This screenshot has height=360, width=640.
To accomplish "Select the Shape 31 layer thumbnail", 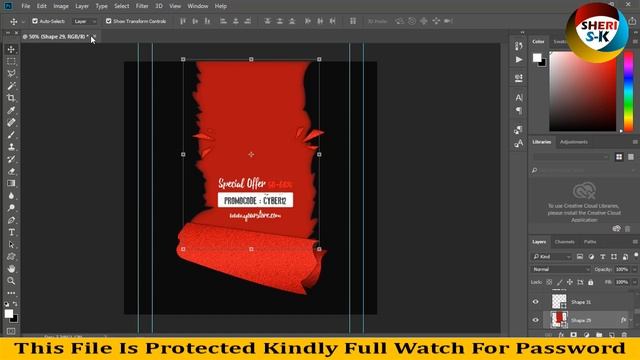I will [559, 302].
